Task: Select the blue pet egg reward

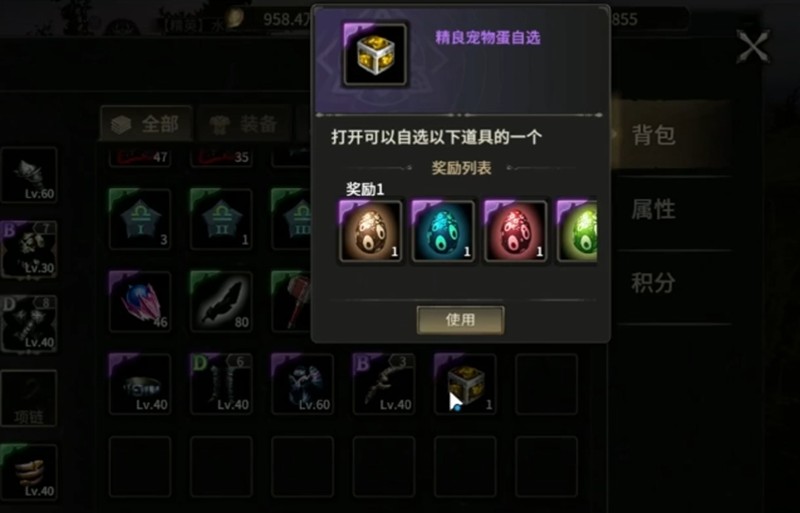Action: point(443,232)
